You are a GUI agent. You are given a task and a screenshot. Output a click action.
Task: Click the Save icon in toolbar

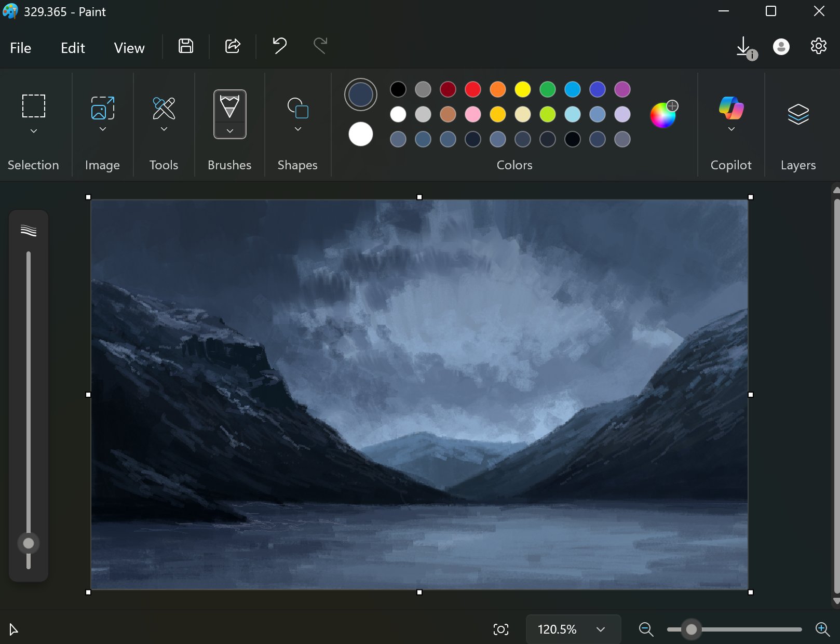click(186, 46)
